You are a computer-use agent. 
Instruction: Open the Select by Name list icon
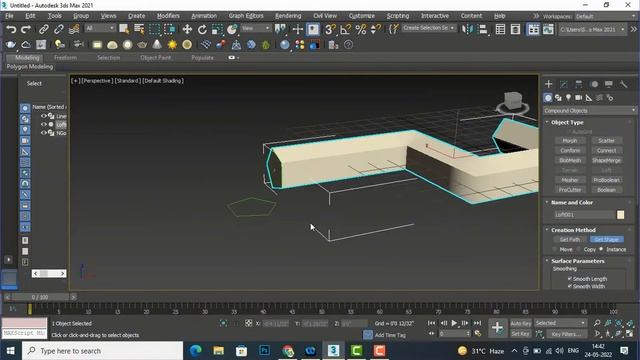pyautogui.click(x=139, y=29)
